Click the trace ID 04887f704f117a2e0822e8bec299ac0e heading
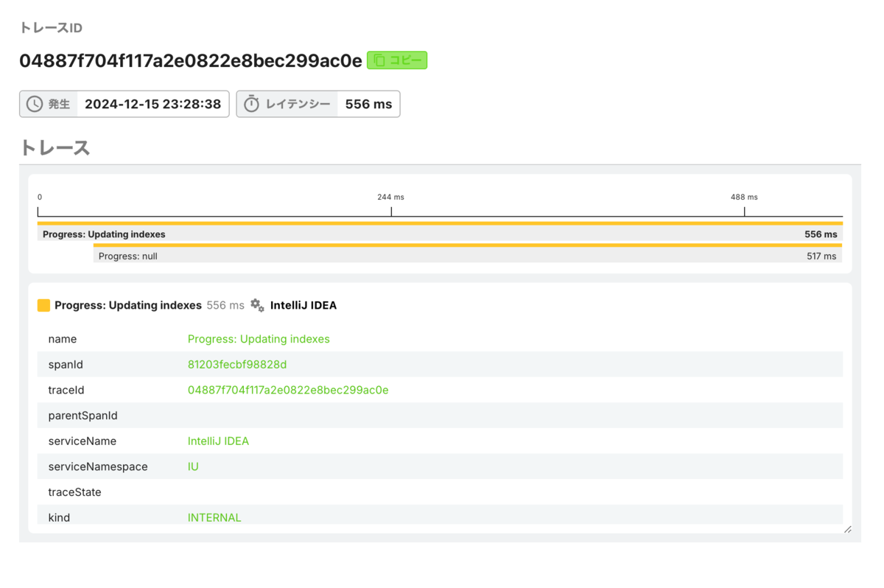884x588 pixels. 191,60
